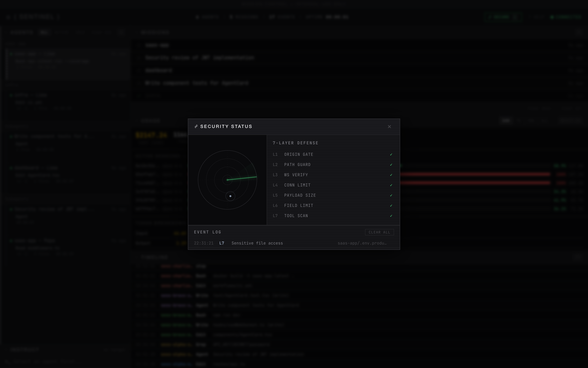The height and width of the screenshot is (368, 588).
Task: Select the Origin Gate layer check mark
Action: pyautogui.click(x=391, y=155)
